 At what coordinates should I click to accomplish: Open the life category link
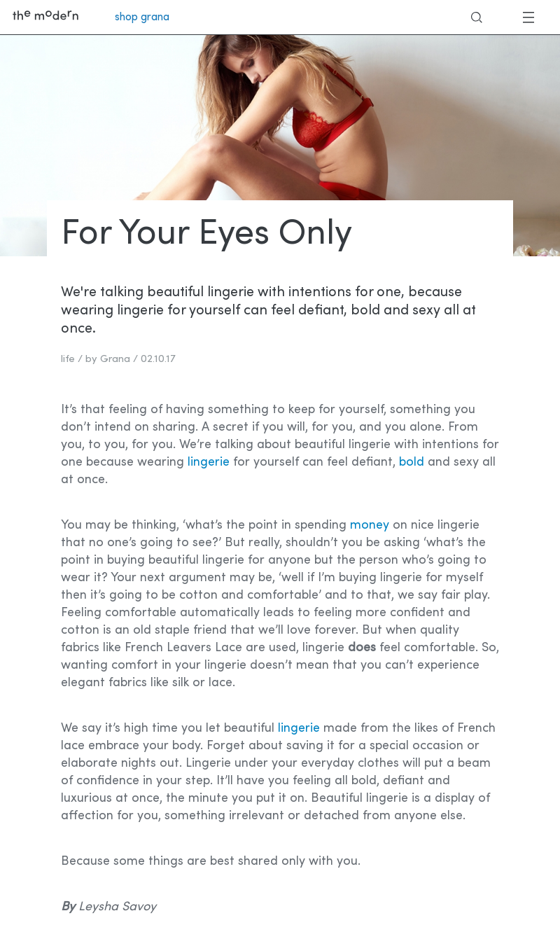tap(68, 359)
